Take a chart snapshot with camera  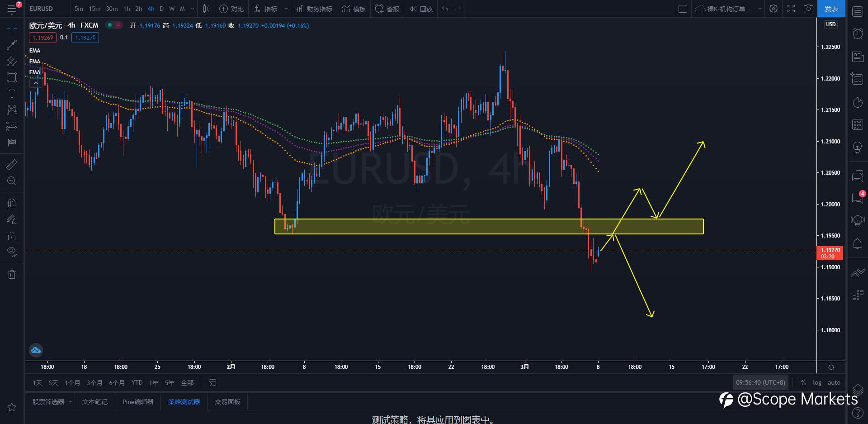808,9
